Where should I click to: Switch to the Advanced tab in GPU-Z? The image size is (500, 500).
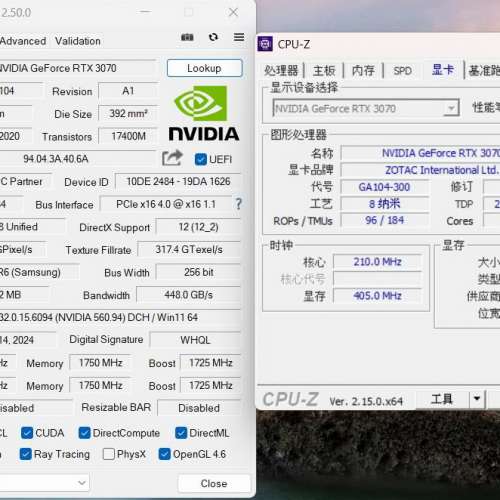[x=23, y=41]
